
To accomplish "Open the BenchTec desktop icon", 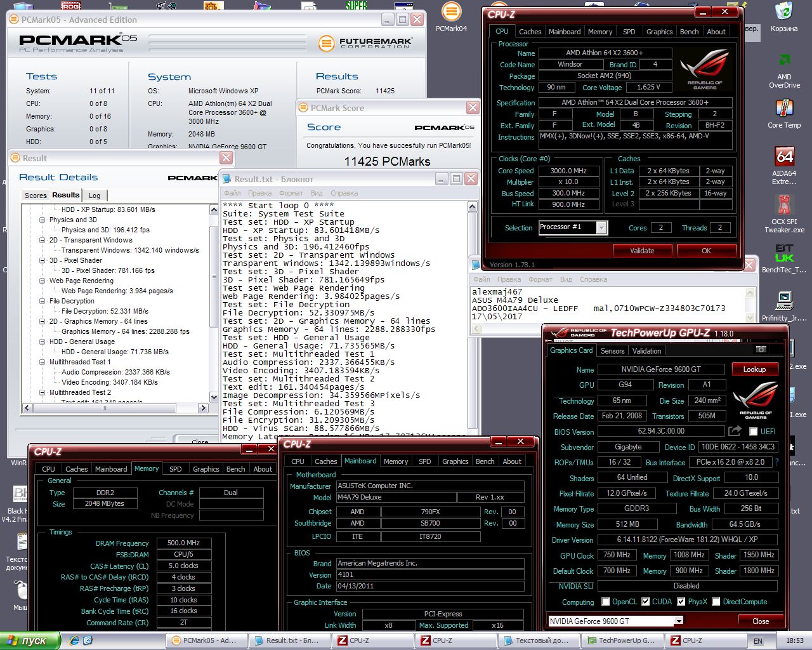I will pos(784,258).
